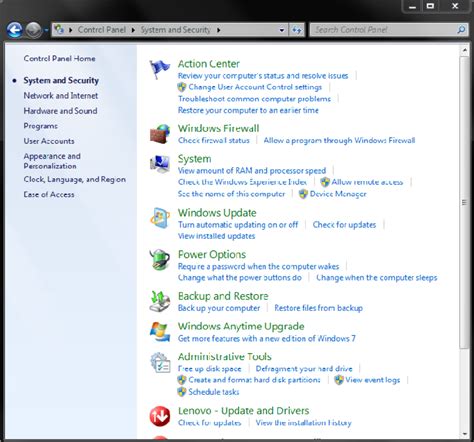This screenshot has width=474, height=442.
Task: Click the Windows Update icon
Action: 160,218
